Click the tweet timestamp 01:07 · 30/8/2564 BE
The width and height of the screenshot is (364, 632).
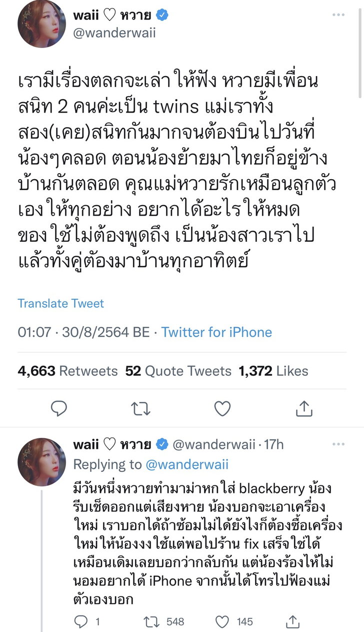coord(82,332)
